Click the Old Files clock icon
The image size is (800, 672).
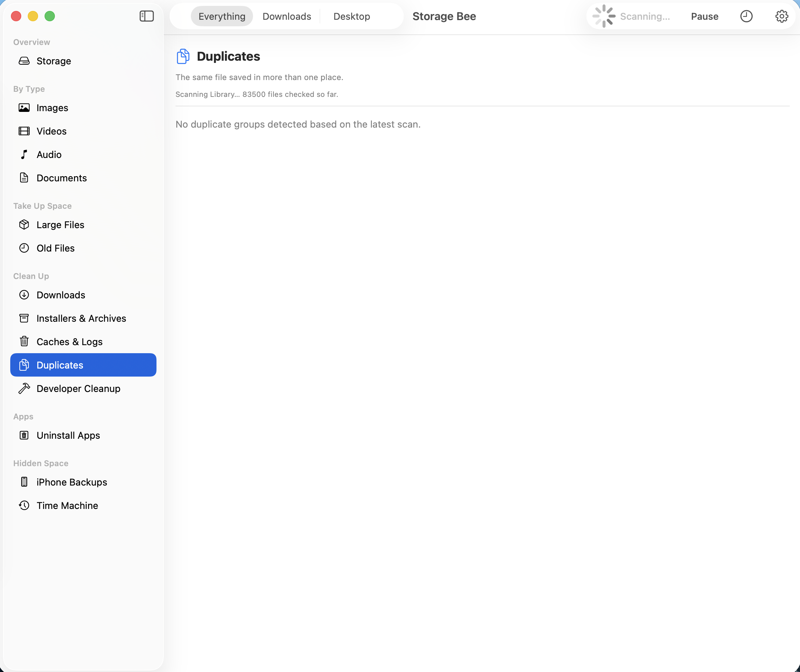(x=24, y=248)
